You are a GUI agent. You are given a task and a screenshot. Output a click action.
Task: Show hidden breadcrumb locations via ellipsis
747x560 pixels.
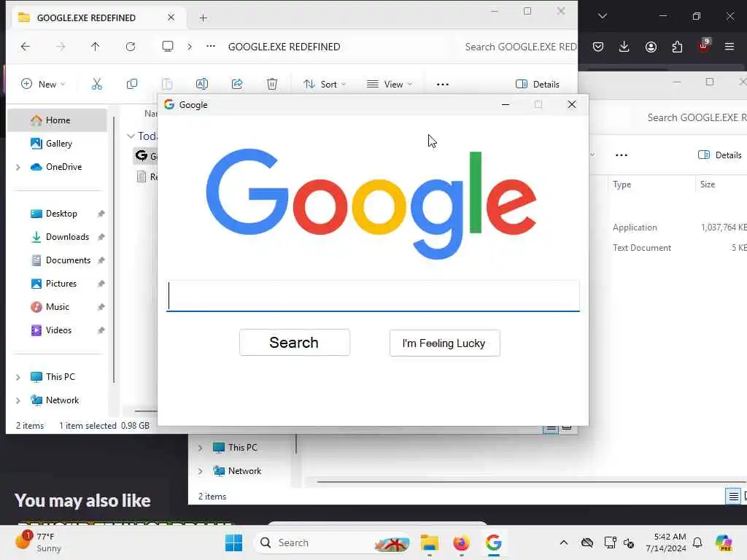(211, 47)
